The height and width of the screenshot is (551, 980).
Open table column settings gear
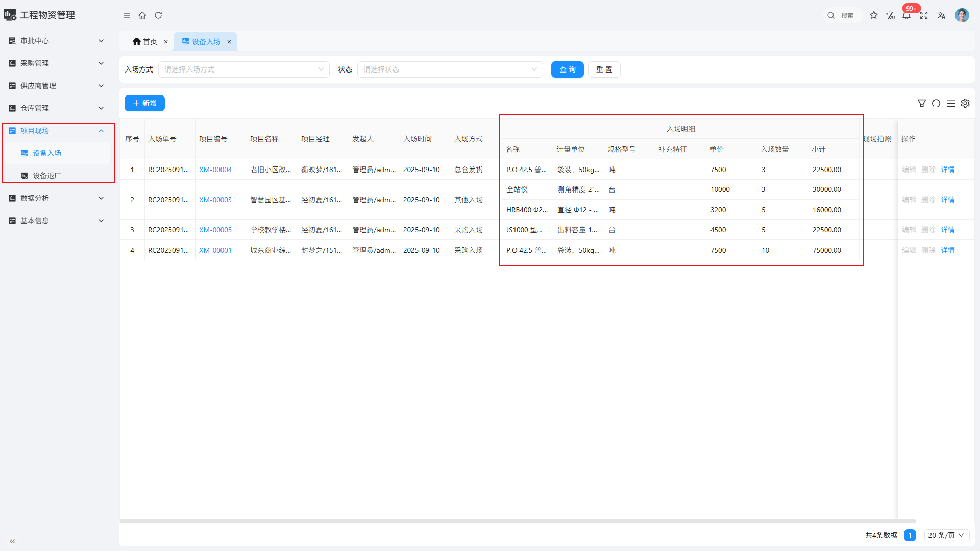[x=965, y=103]
